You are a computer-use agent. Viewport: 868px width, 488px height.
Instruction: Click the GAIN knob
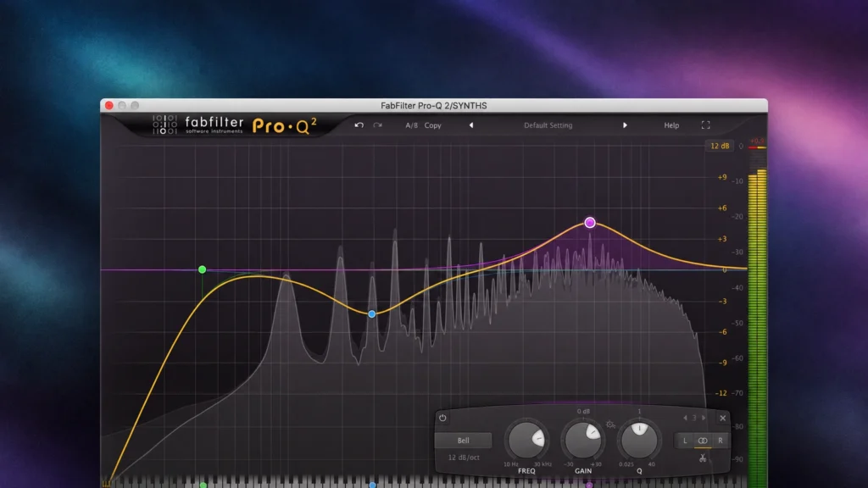[583, 440]
